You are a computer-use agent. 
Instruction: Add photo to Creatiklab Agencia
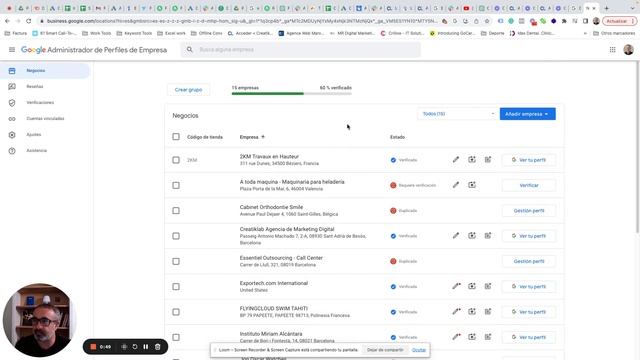(x=472, y=236)
